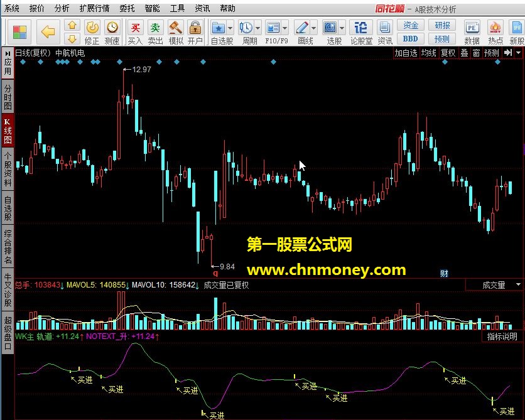Click the 买入 buy icon

pyautogui.click(x=135, y=33)
